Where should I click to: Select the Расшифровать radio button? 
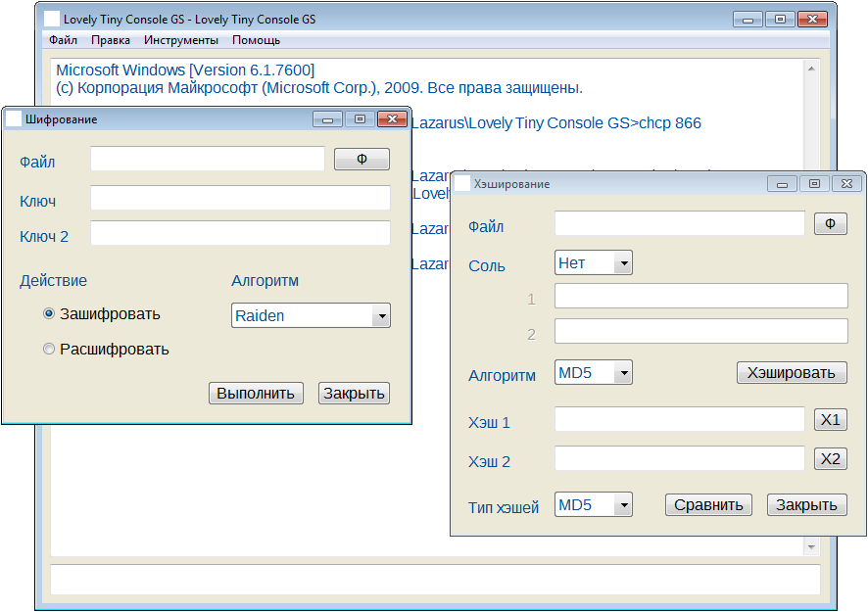[49, 349]
